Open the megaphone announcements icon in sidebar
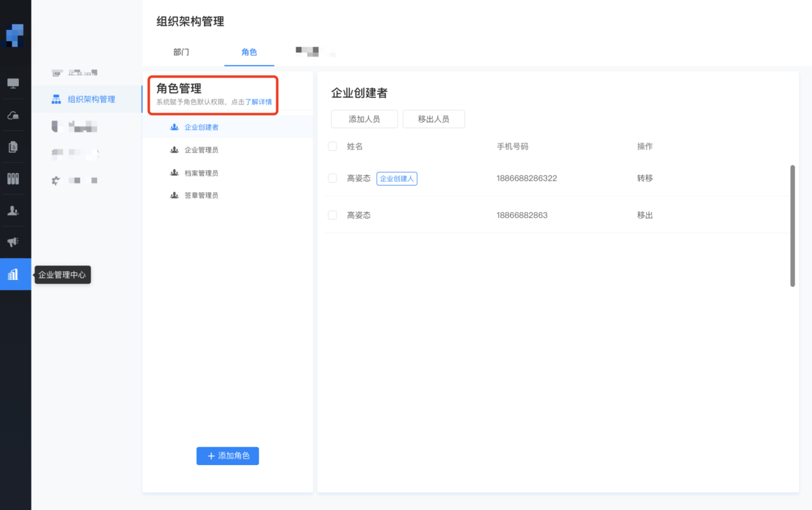Image resolution: width=812 pixels, height=510 pixels. (x=13, y=242)
